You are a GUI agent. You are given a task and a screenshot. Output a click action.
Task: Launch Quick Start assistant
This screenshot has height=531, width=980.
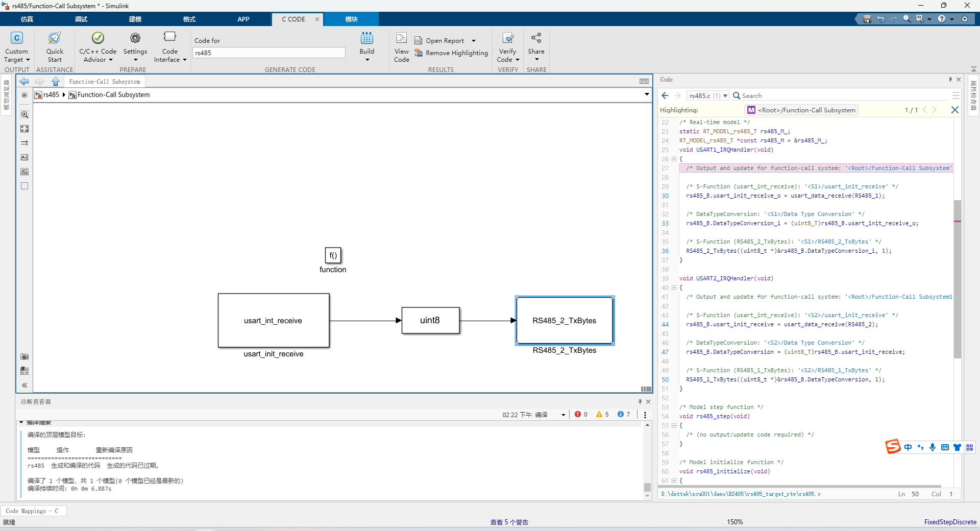(x=55, y=47)
